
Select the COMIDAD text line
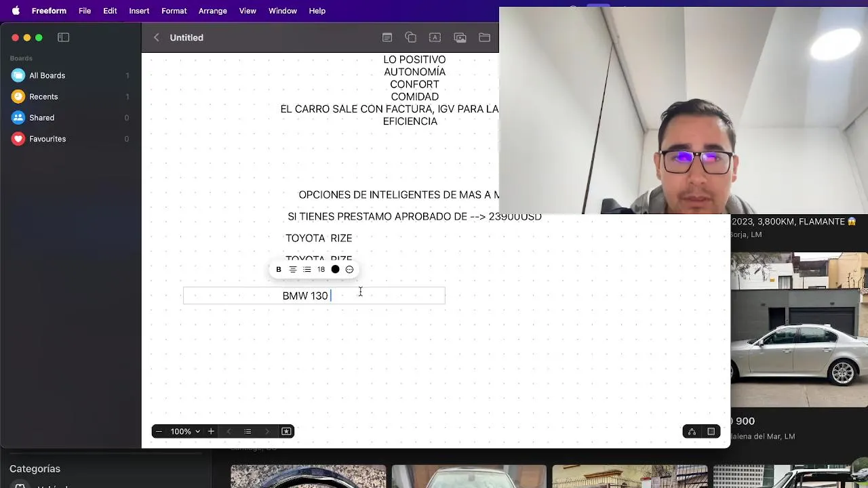click(x=414, y=97)
